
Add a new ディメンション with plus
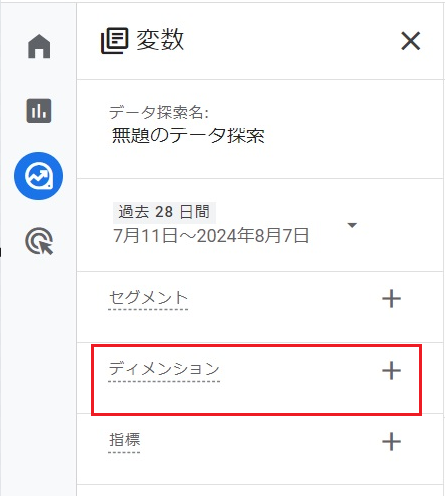point(391,370)
